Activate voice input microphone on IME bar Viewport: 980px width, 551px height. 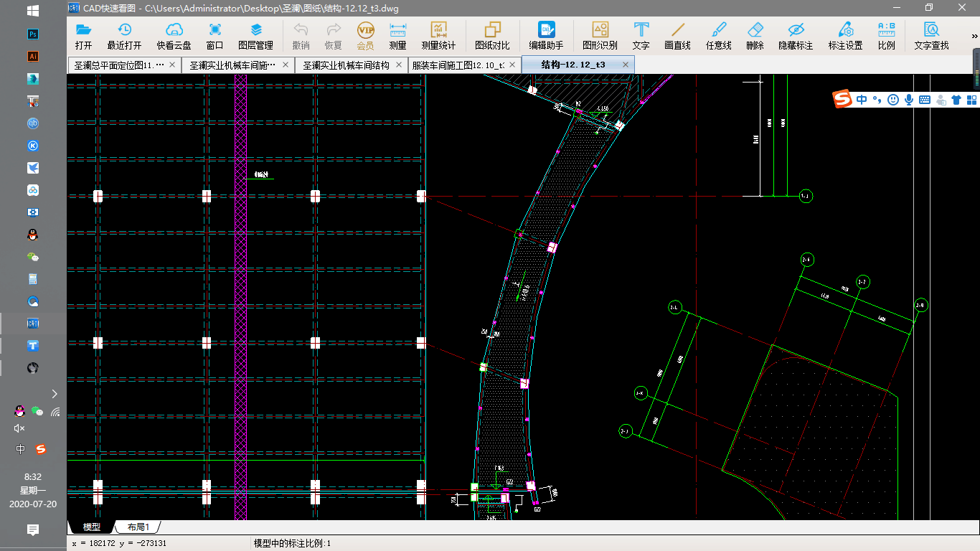click(x=909, y=100)
